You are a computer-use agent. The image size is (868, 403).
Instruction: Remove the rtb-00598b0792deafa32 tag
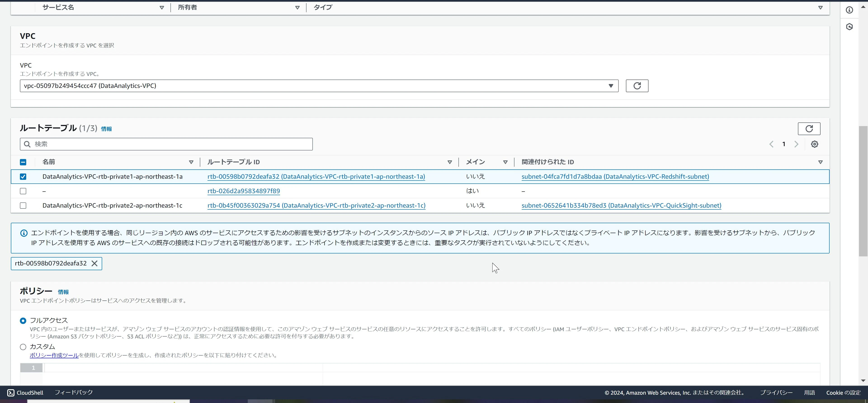coord(94,263)
